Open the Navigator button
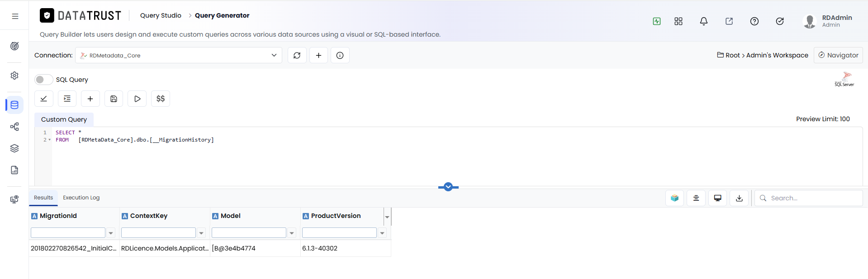 click(x=838, y=55)
